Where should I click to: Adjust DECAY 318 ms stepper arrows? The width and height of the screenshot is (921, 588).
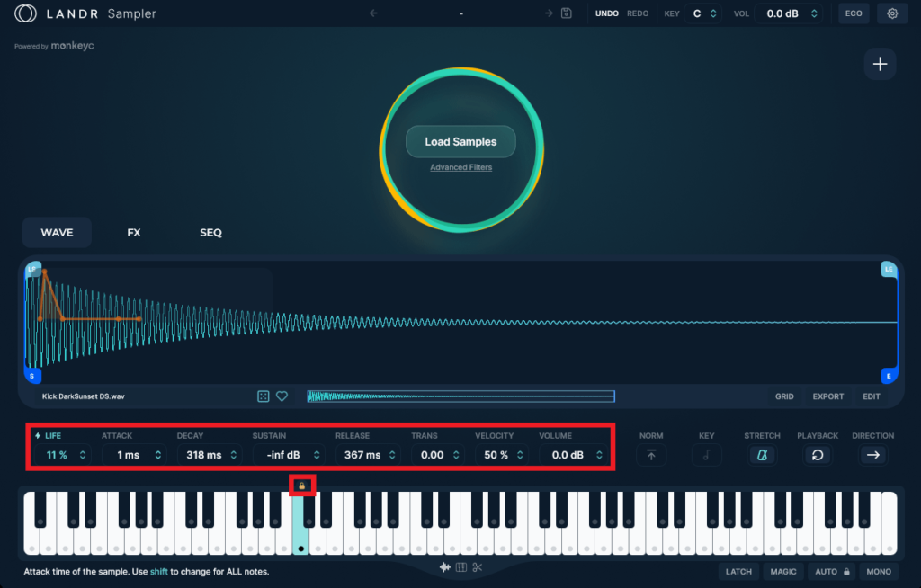pyautogui.click(x=233, y=455)
